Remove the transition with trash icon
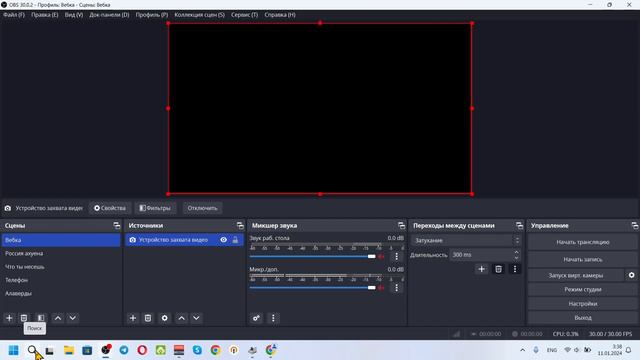This screenshot has width=640, height=360. (498, 269)
